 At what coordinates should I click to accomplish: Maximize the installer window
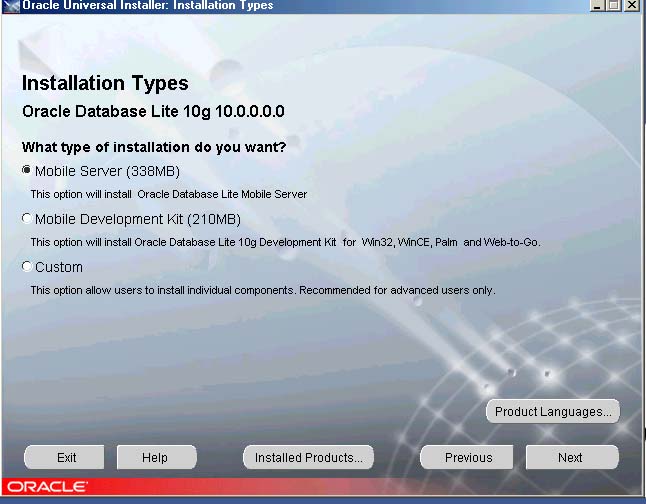(x=614, y=6)
